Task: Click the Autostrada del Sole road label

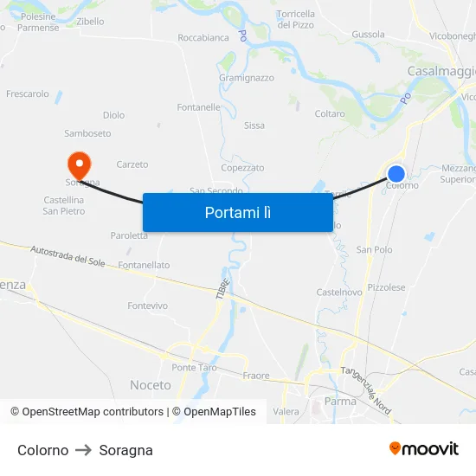Action: [x=68, y=256]
